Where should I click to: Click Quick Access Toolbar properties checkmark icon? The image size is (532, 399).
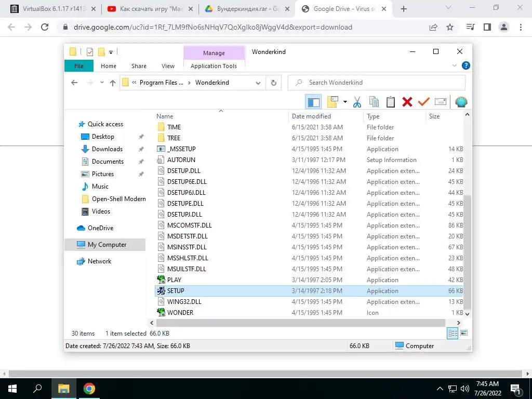(89, 51)
